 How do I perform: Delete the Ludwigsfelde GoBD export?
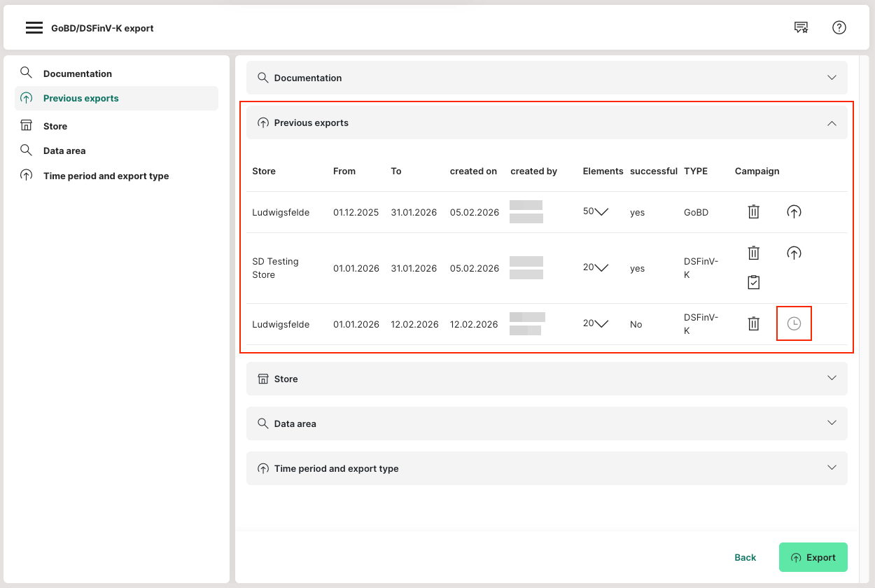coord(753,211)
